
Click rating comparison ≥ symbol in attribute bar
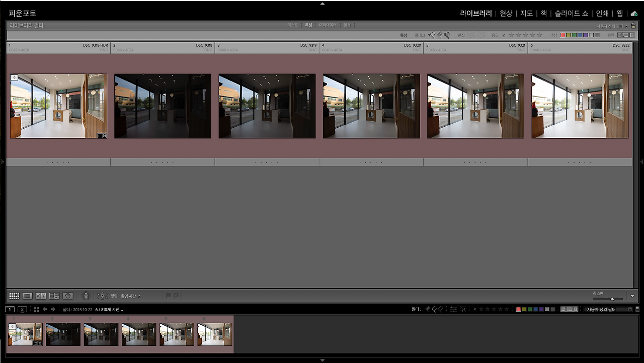point(504,35)
